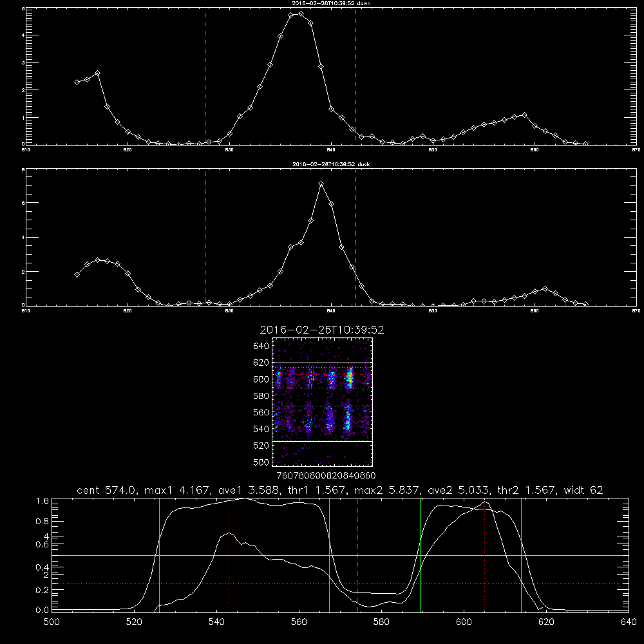Click bottom plot x-axis label 500
Image resolution: width=644 pixels, height=644 pixels.
coord(52,622)
